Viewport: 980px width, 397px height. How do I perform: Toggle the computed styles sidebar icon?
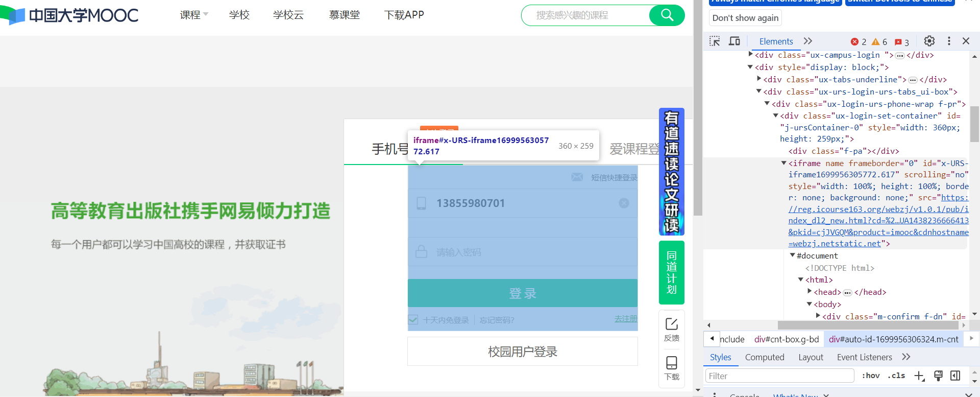pos(955,376)
